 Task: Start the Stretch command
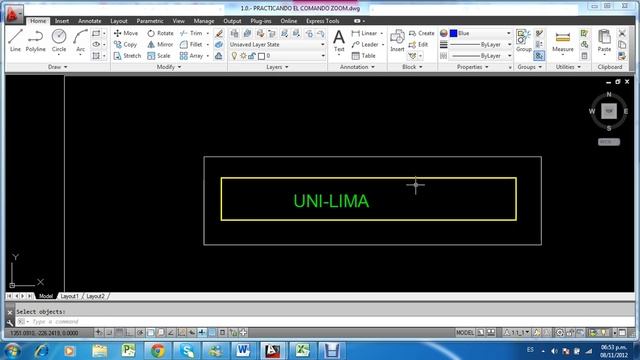click(127, 56)
